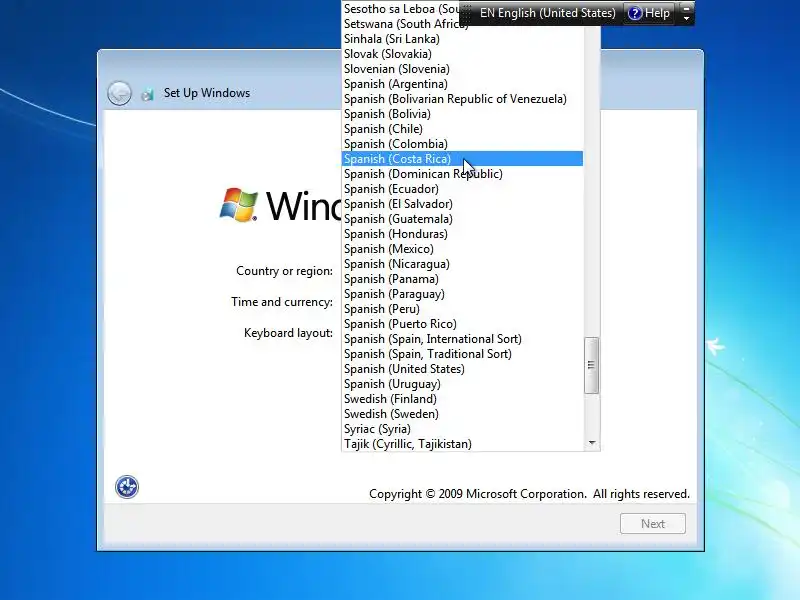Viewport: 800px width, 600px height.
Task: Choose Spanish (Dominican Republic)
Action: (462, 174)
